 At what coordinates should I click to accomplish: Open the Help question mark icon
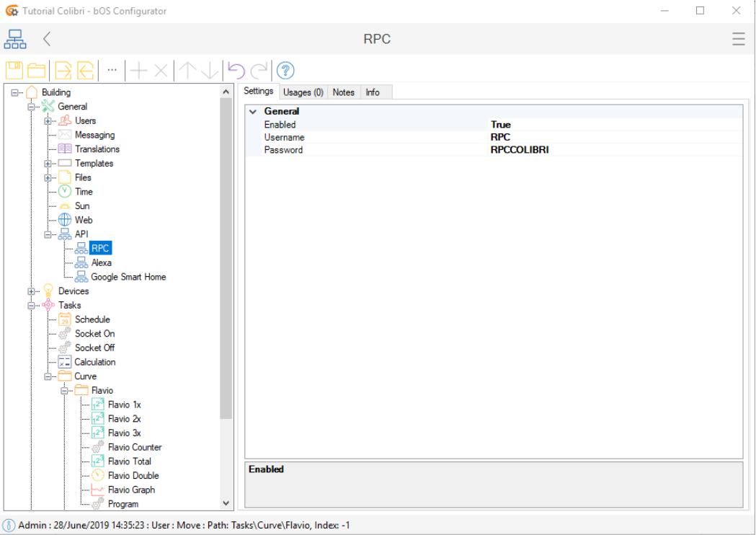pyautogui.click(x=285, y=71)
